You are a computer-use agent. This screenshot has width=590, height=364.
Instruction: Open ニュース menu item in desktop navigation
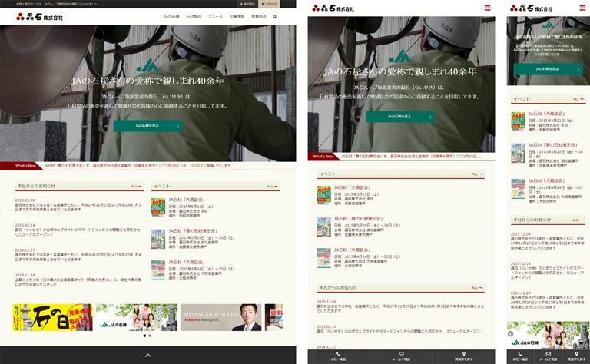tap(215, 17)
